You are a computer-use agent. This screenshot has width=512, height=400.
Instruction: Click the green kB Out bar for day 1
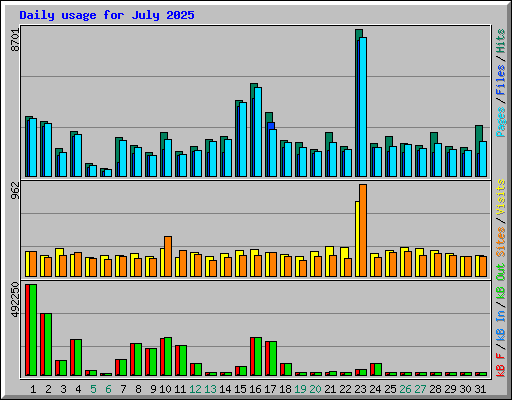[x=33, y=330]
